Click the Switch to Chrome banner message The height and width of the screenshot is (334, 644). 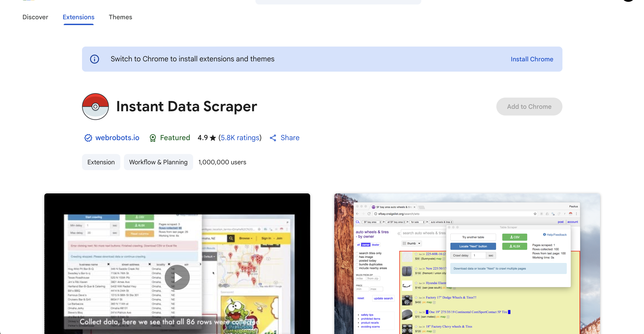(192, 59)
